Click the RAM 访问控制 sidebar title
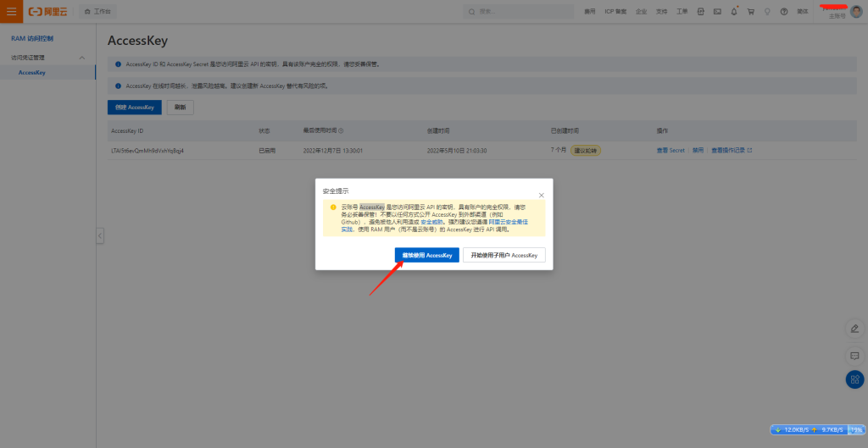Screen dimensions: 868x448 pos(32,39)
